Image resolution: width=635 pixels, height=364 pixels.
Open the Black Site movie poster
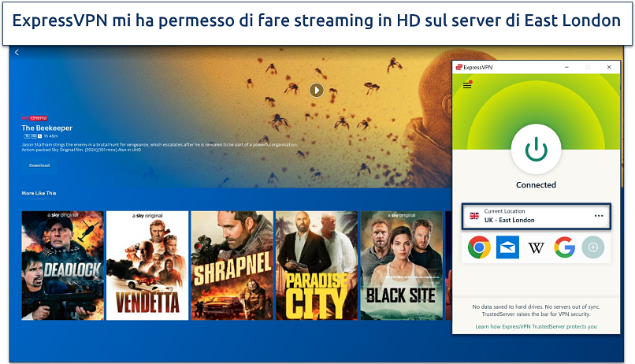click(401, 266)
